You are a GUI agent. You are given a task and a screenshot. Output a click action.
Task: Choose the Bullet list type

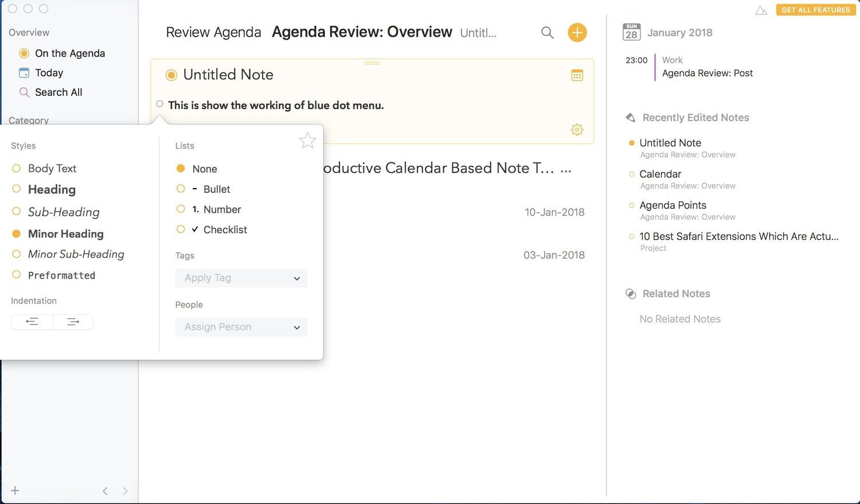pyautogui.click(x=216, y=189)
